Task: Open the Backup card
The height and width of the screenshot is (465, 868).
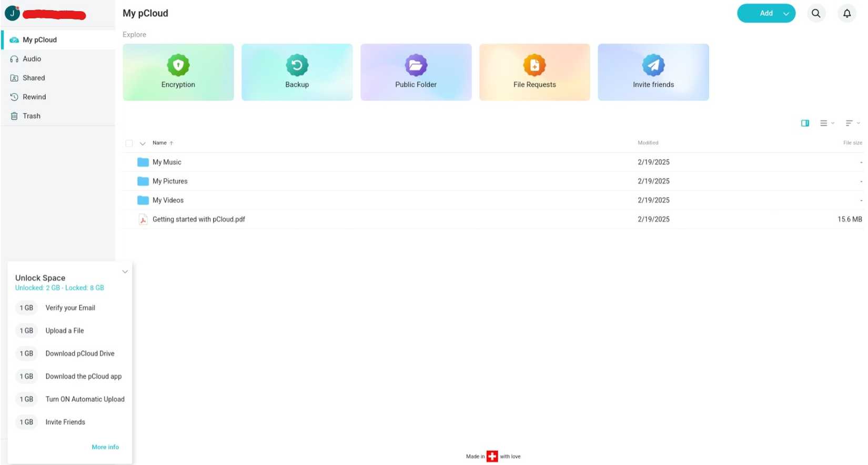Action: pyautogui.click(x=297, y=72)
